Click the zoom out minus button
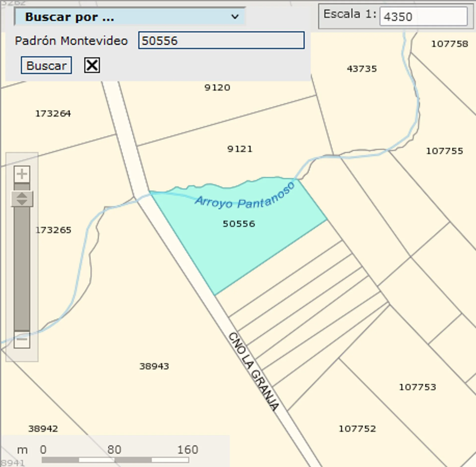Image resolution: width=476 pixels, height=467 pixels. tap(22, 339)
